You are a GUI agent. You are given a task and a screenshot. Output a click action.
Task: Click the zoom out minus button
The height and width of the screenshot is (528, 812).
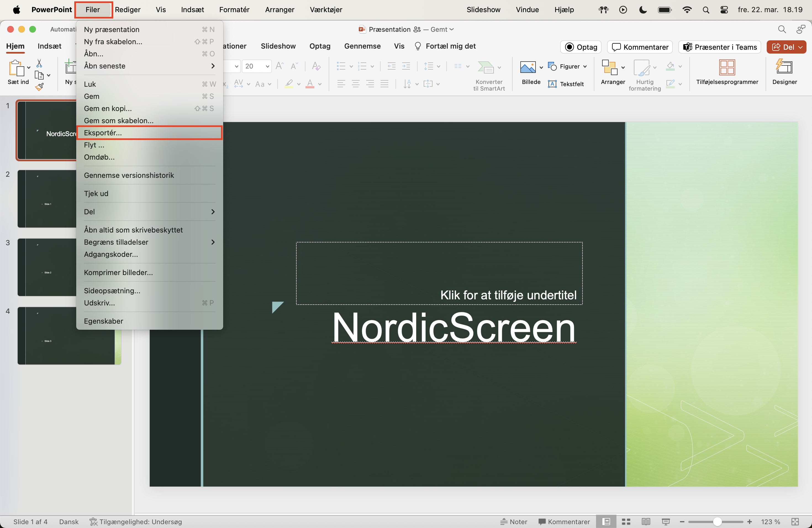(682, 522)
